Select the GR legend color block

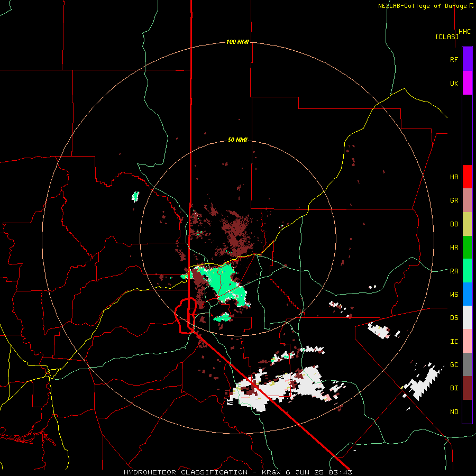467,200
